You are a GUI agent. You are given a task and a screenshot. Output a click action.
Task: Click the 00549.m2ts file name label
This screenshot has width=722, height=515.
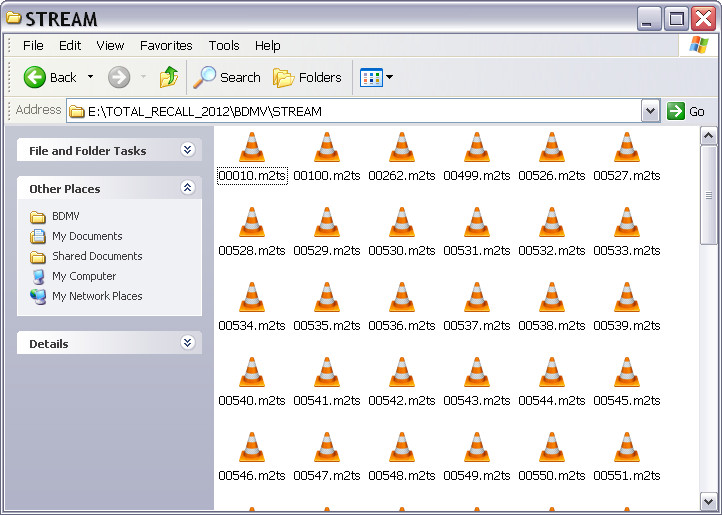click(477, 476)
